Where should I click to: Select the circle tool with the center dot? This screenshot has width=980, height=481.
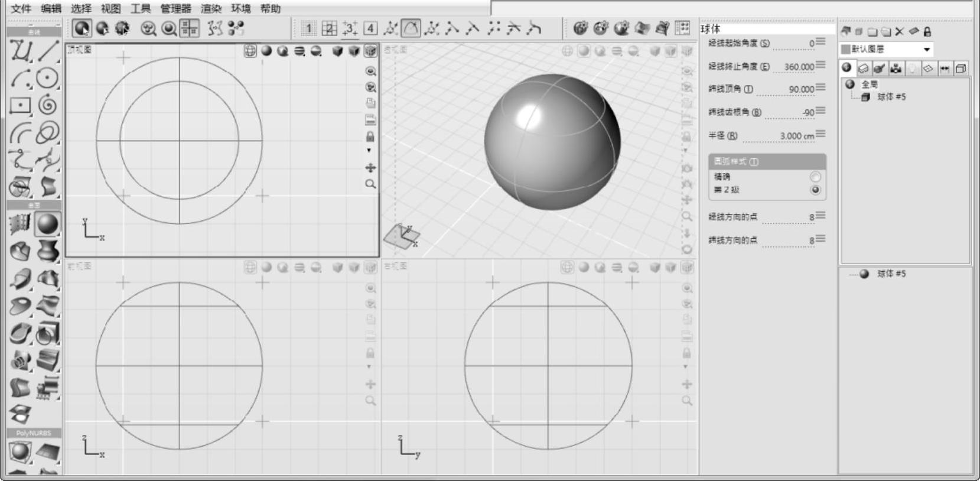tap(48, 78)
